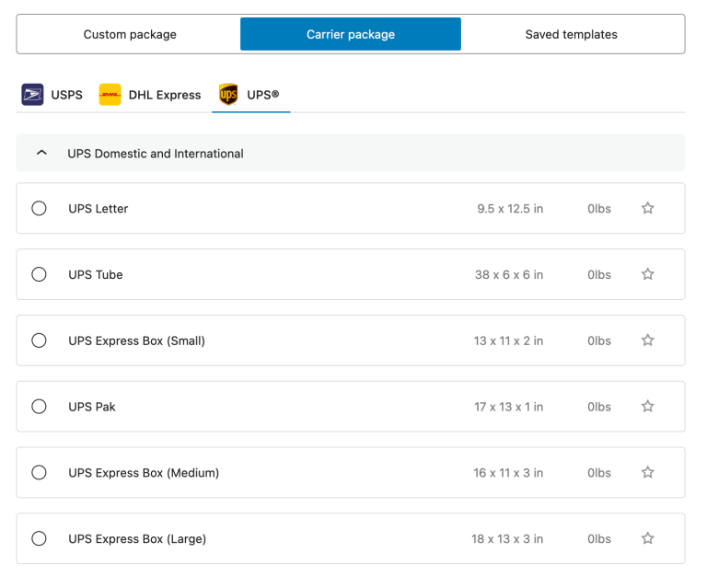Select the UPS Letter radio button
The width and height of the screenshot is (707, 588).
tap(39, 208)
